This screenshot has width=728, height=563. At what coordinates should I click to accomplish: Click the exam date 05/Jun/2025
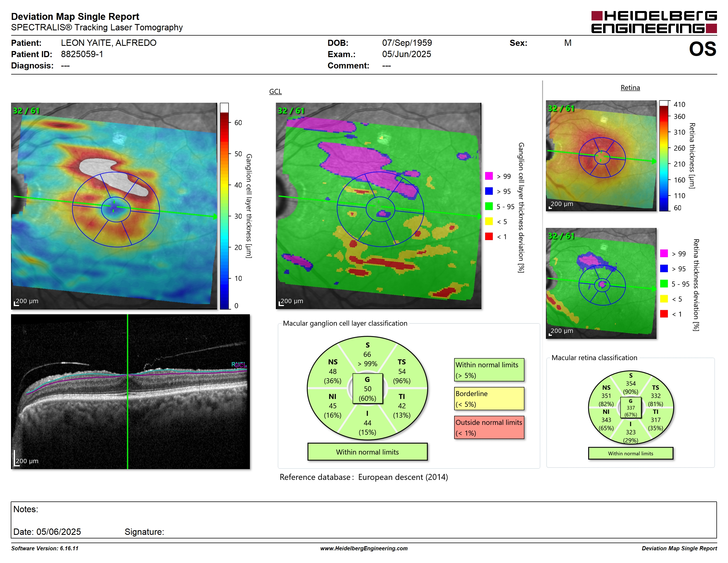(x=406, y=54)
